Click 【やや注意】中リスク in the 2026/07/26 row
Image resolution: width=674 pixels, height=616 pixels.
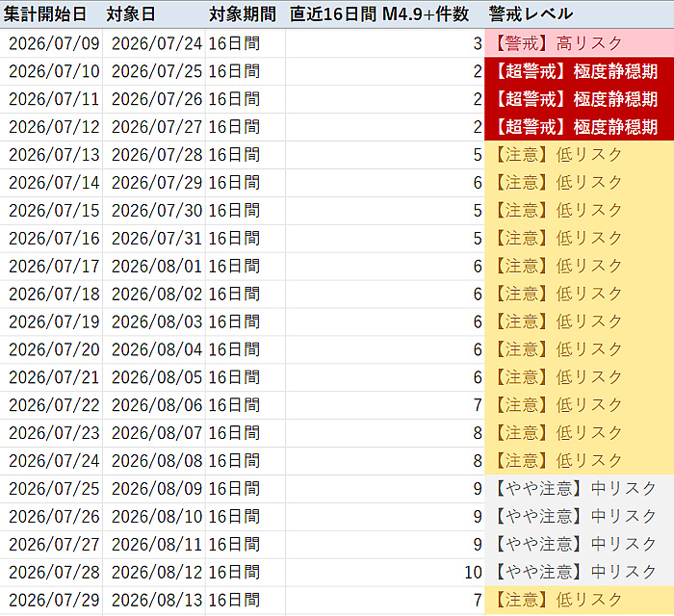(x=579, y=517)
